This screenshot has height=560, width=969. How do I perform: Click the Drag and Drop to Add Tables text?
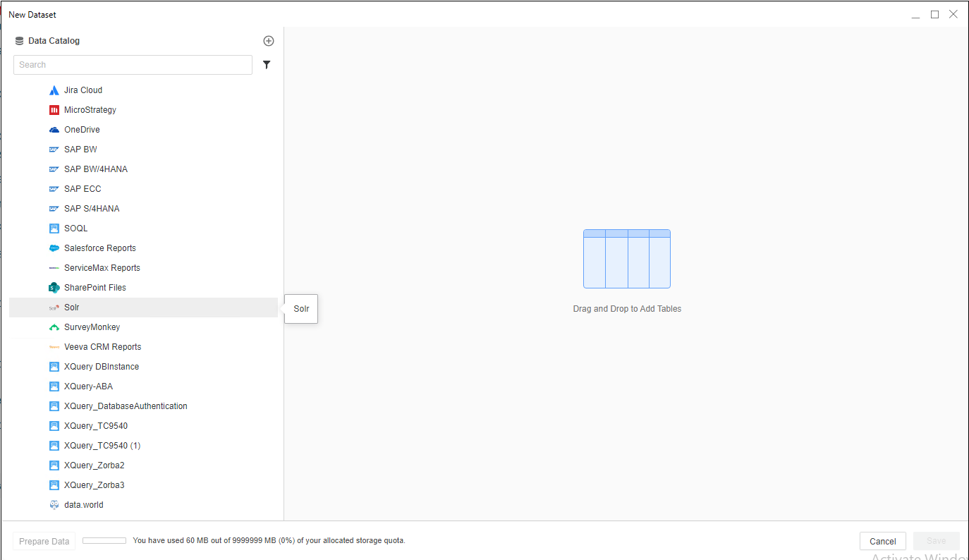[x=627, y=309]
